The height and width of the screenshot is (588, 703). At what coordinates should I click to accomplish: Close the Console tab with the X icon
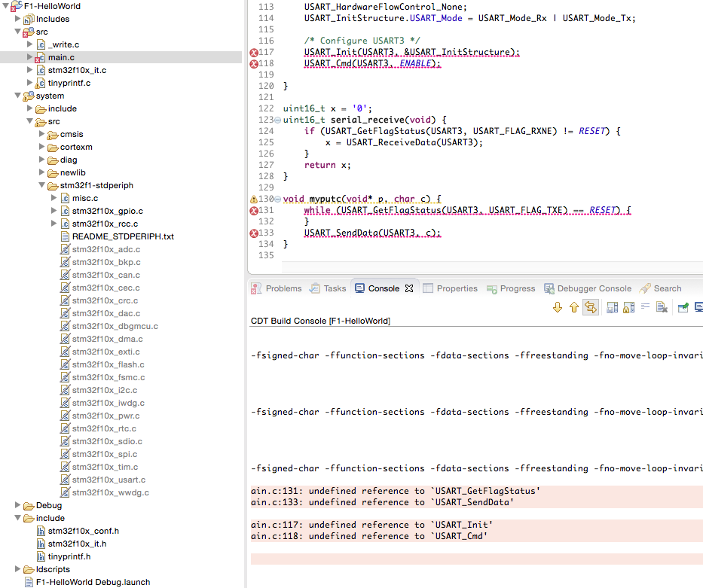pyautogui.click(x=409, y=288)
